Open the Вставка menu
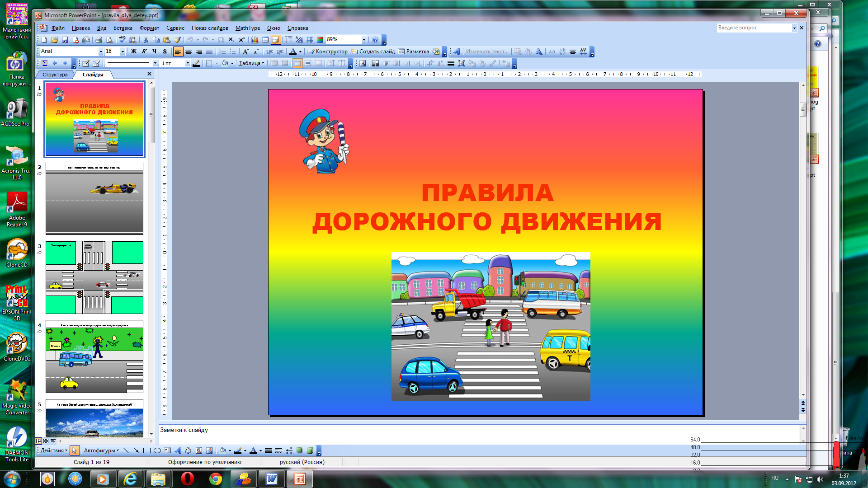Screen dimensions: 868x488 pos(123,28)
